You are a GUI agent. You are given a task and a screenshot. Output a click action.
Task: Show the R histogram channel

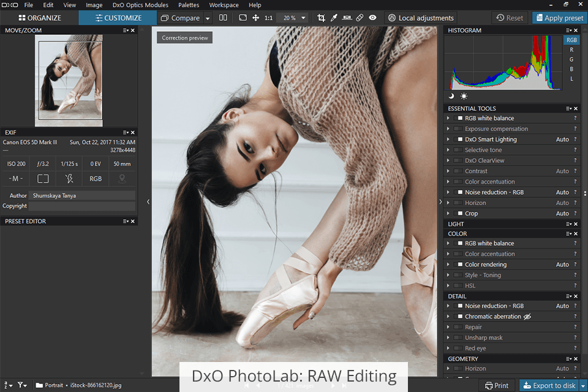(x=571, y=50)
